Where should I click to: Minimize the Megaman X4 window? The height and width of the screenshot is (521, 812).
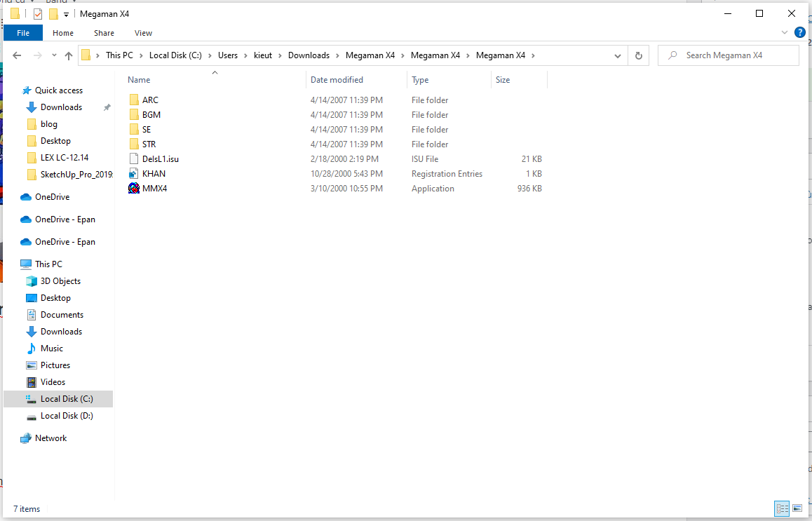[x=728, y=13]
